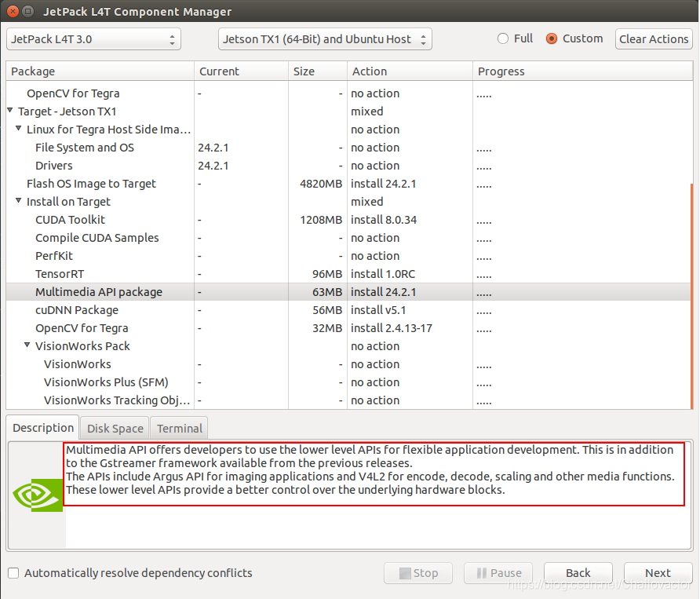Switch to the Description tab
This screenshot has height=599, width=700.
pos(43,428)
